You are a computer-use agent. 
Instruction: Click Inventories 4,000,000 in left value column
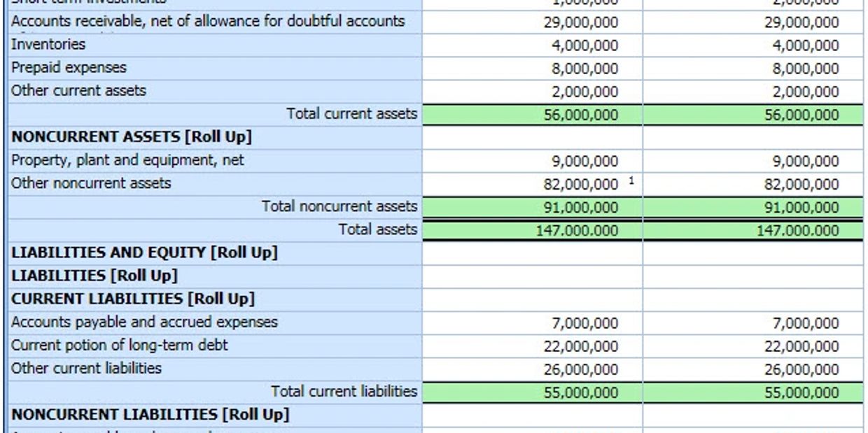[x=532, y=45]
